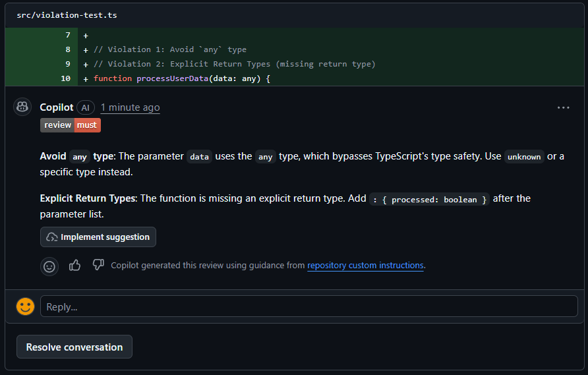Open the '1 minute ago' timestamp link
This screenshot has width=588, height=375.
130,107
